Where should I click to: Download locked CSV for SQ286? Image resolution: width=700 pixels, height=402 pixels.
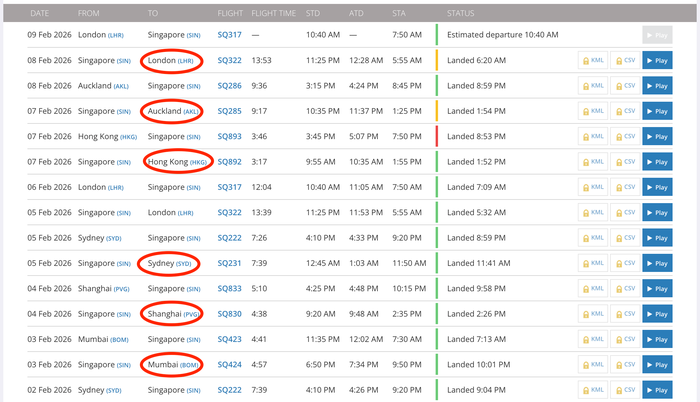click(x=625, y=86)
